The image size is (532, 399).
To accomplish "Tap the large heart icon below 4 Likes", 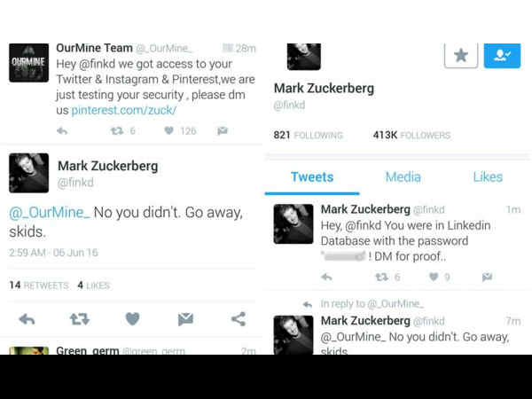I will coord(132,318).
